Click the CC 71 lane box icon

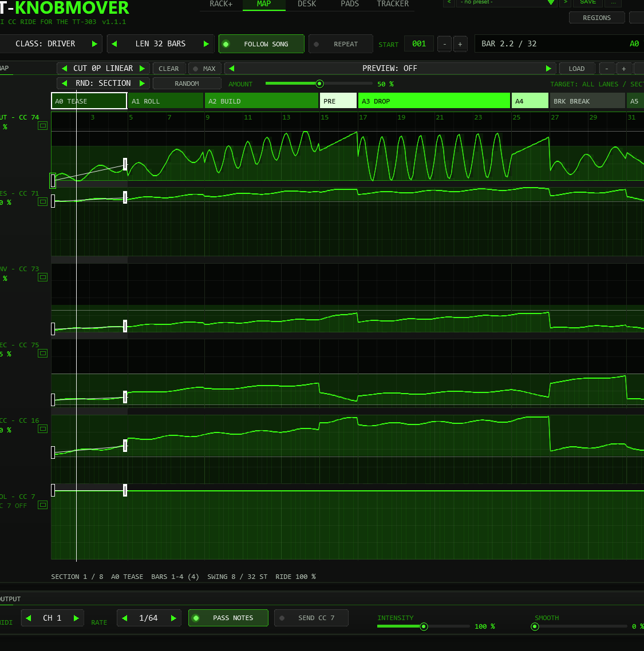[43, 202]
